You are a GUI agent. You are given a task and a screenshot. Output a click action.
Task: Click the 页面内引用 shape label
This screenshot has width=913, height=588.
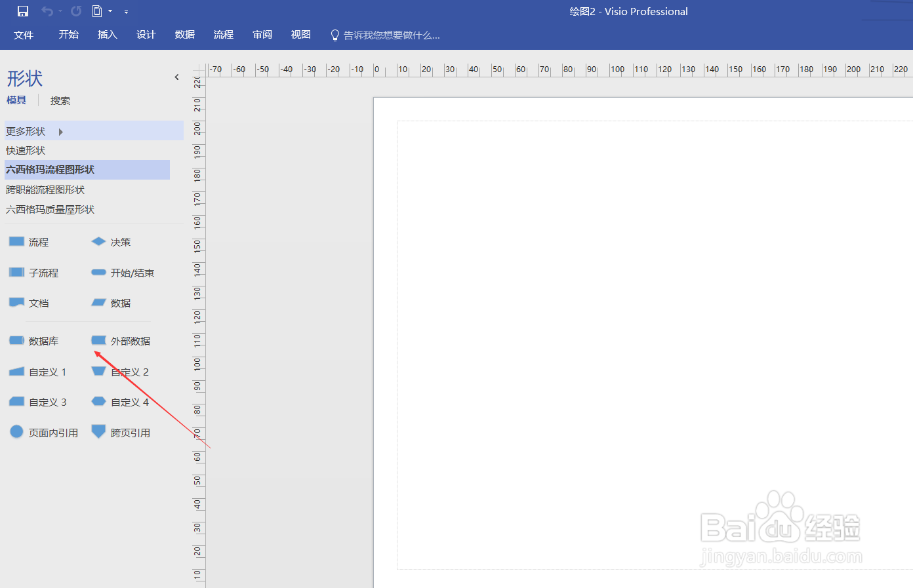click(x=53, y=433)
